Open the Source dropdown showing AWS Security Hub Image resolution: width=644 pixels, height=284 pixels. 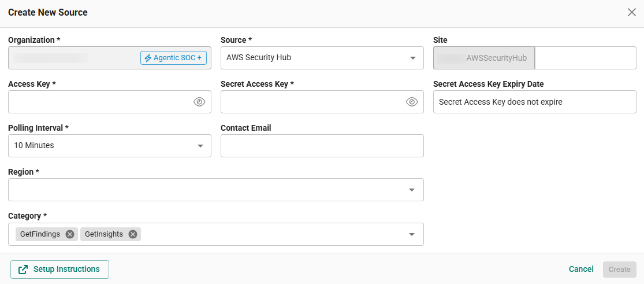pyautogui.click(x=322, y=58)
